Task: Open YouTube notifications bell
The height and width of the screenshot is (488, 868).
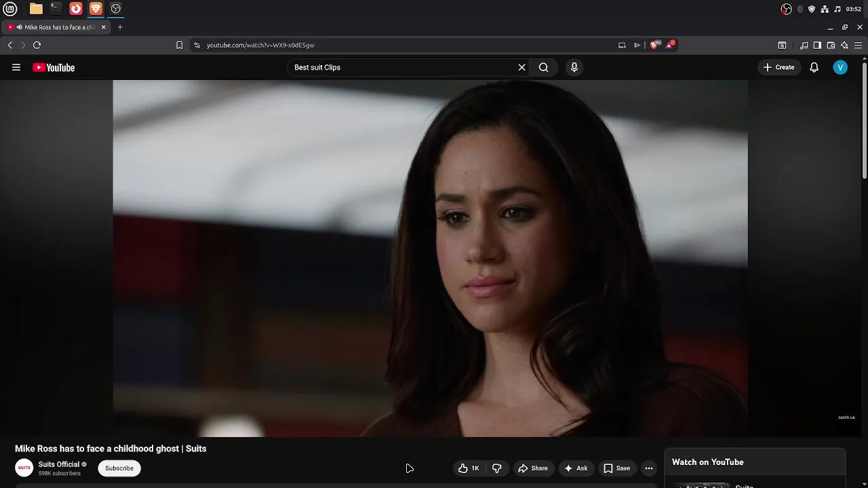Action: click(x=814, y=67)
